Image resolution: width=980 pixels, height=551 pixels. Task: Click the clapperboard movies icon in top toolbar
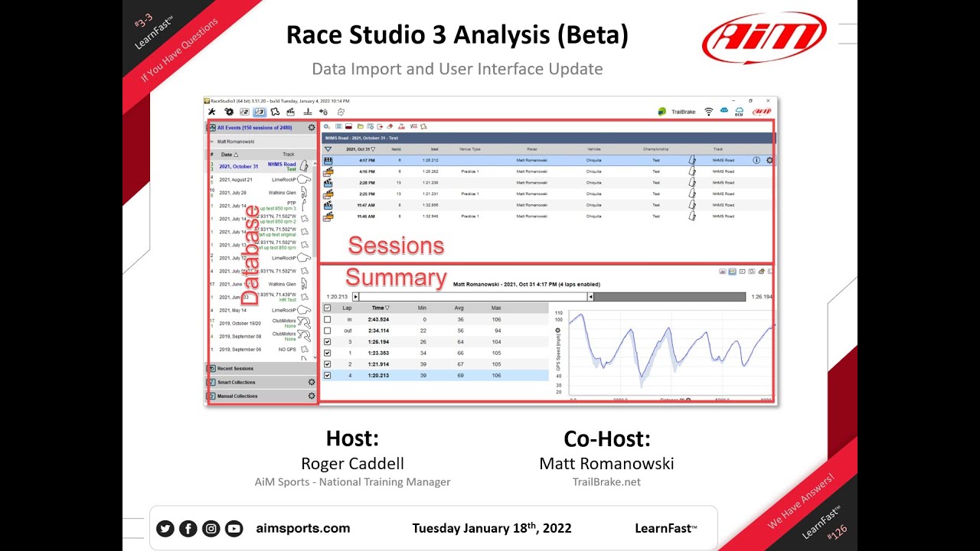tap(291, 112)
